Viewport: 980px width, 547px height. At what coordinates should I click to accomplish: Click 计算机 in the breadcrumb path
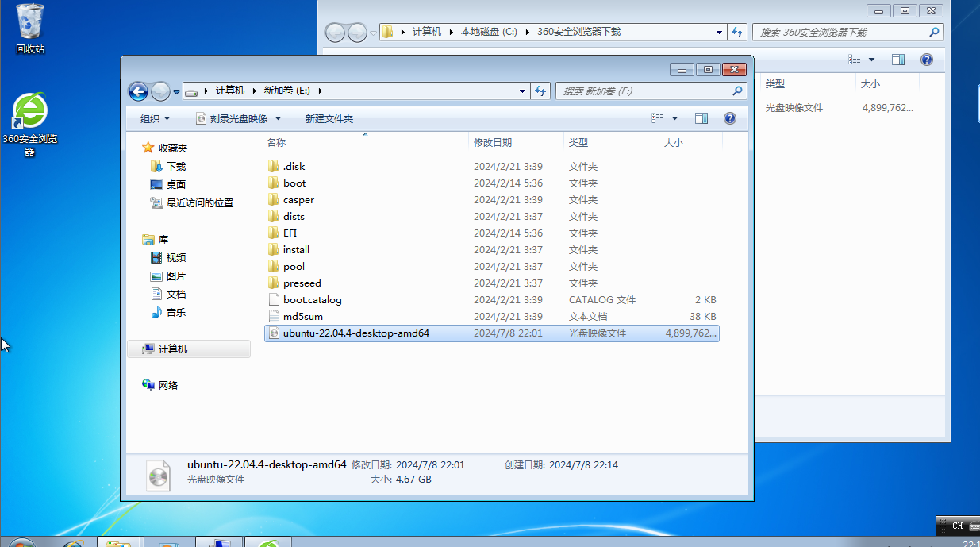pos(233,91)
